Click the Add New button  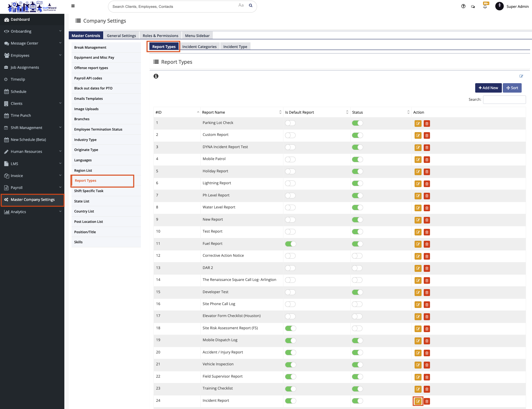point(488,88)
